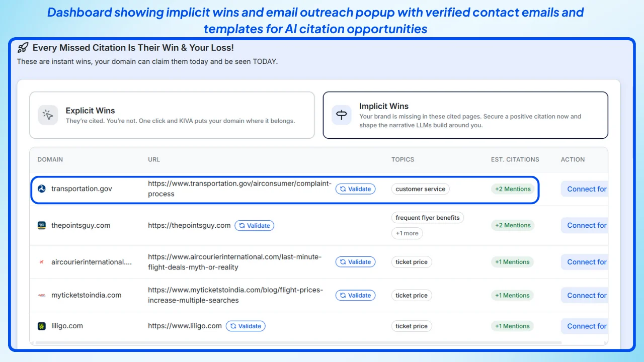Click the aircourierinternational favicon
Viewport: 644px width, 362px height.
(42, 262)
